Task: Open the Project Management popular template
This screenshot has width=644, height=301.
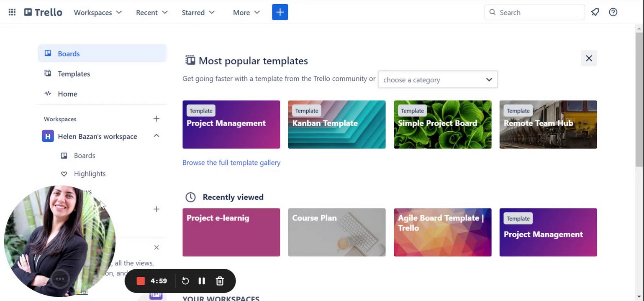Action: point(231,124)
